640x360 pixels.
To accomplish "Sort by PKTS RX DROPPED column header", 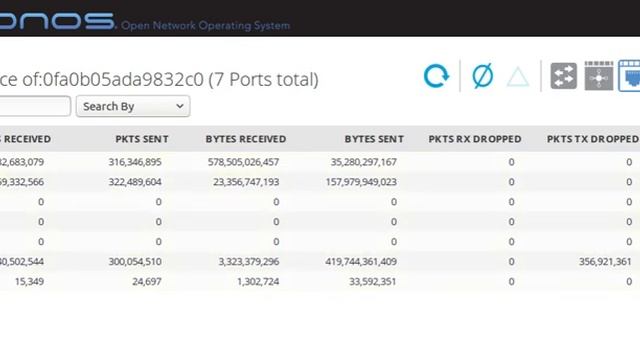I will click(x=475, y=139).
